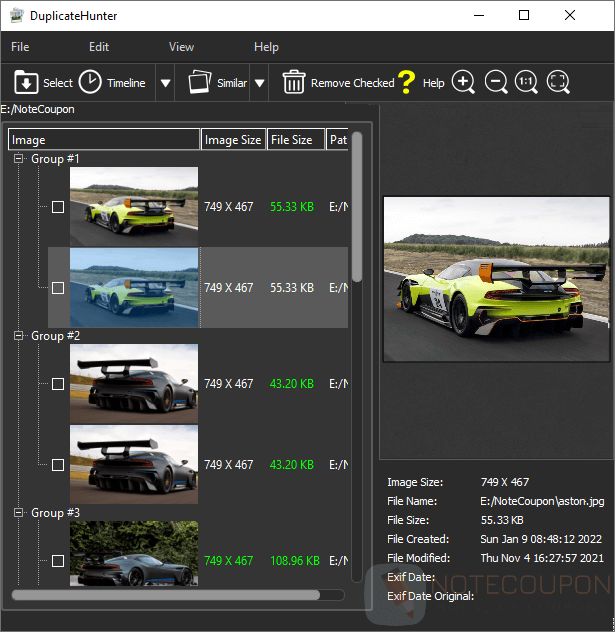Click the Similar images icon
Image resolution: width=615 pixels, height=632 pixels.
200,82
